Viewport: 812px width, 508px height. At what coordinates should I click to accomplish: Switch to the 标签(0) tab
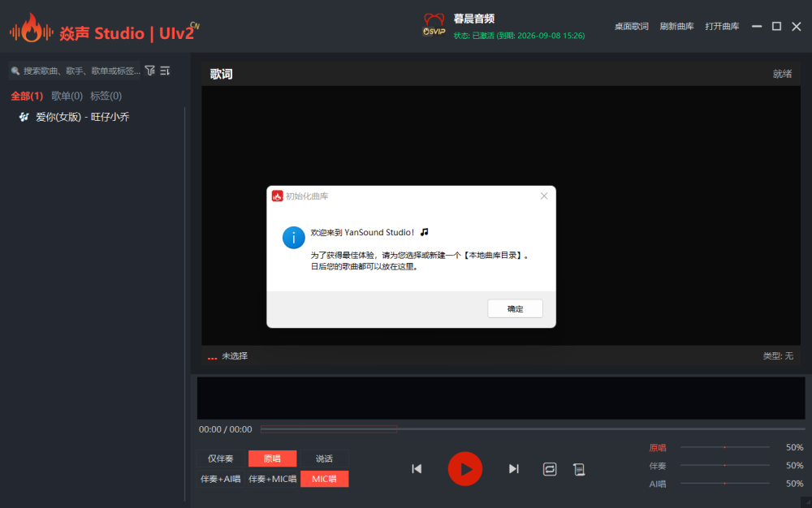(106, 96)
